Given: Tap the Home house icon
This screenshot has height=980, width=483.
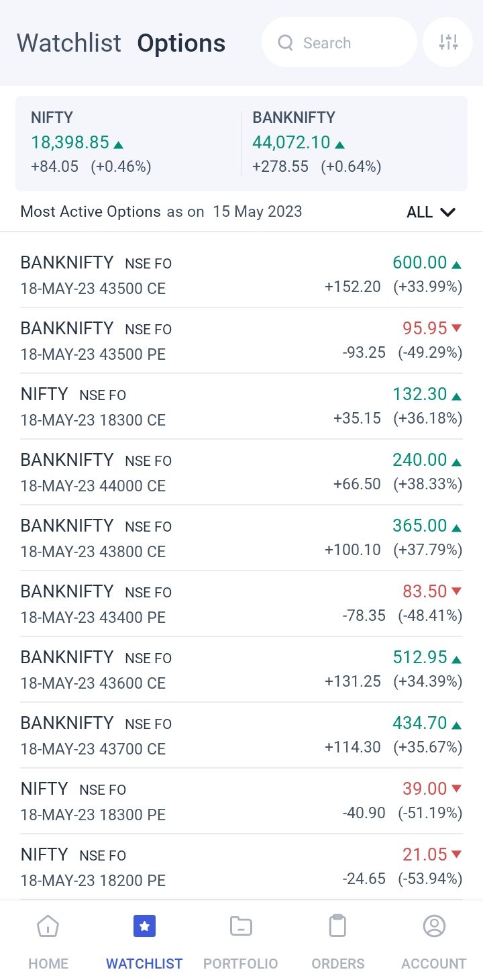Looking at the screenshot, I should [48, 926].
